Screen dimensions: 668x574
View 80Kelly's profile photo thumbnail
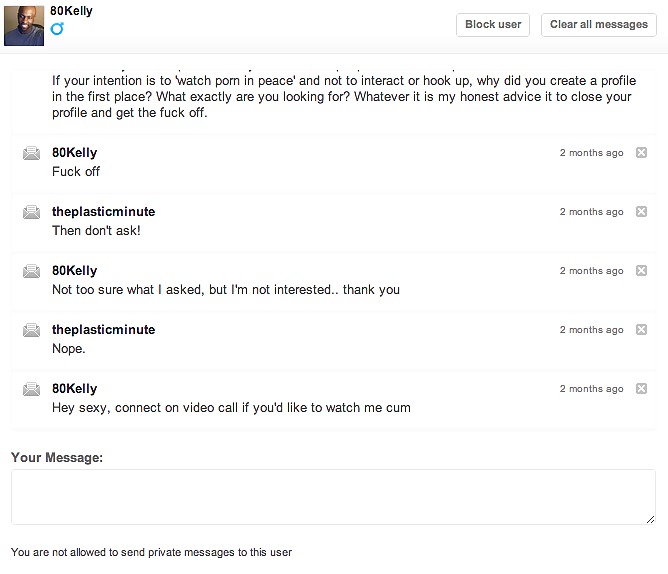click(23, 24)
